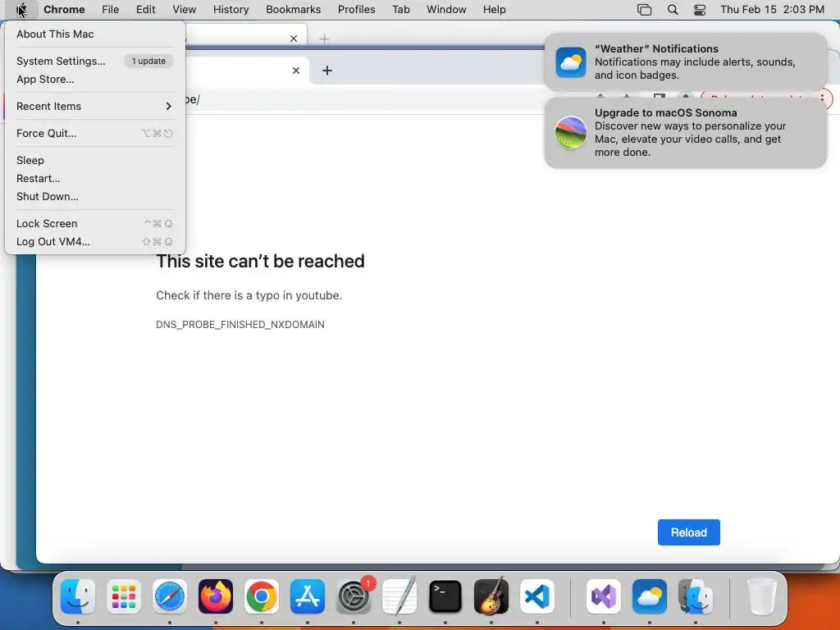Open Spotlight search in the menu bar

pos(673,10)
